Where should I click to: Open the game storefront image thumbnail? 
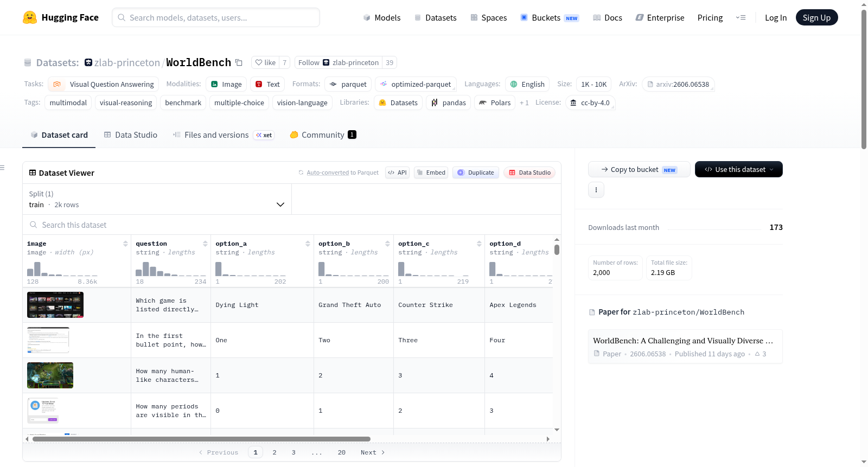(55, 305)
